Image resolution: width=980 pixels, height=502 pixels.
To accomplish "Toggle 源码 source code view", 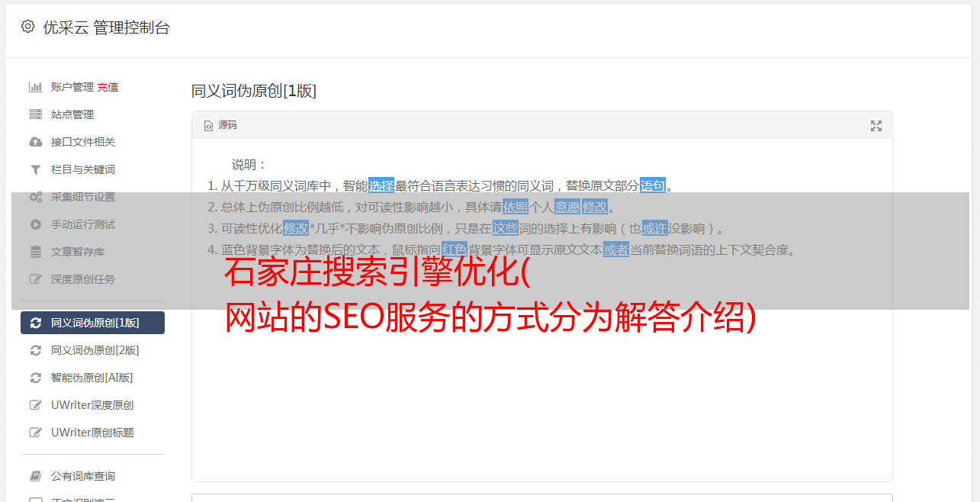I will (x=220, y=125).
